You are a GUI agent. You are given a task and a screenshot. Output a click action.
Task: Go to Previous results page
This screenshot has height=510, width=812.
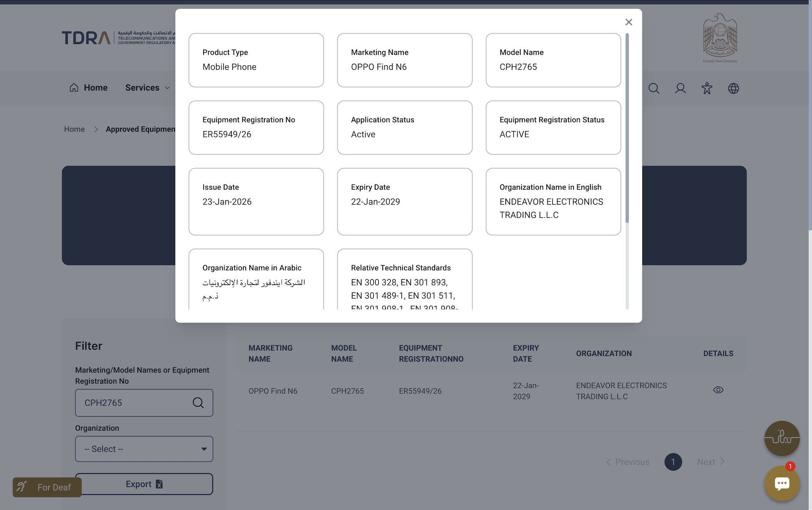pos(628,462)
